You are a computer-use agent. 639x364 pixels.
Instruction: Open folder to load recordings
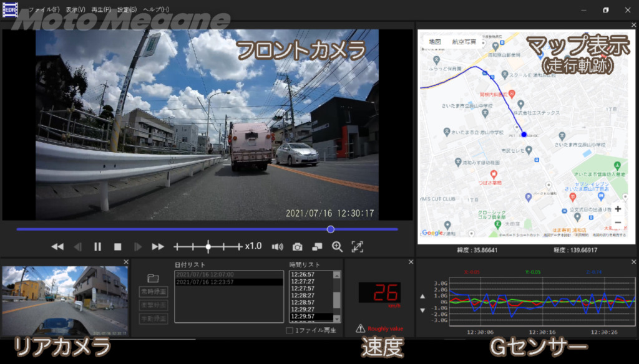[x=153, y=278]
